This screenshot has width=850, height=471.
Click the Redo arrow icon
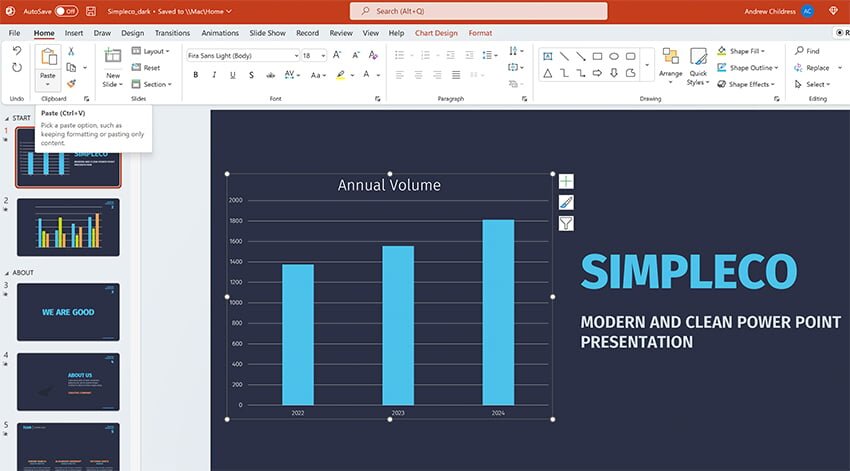pyautogui.click(x=17, y=67)
